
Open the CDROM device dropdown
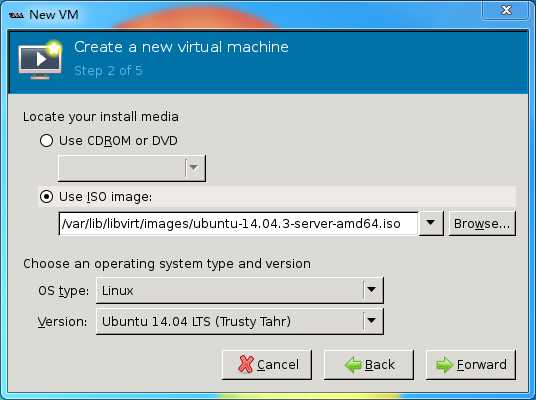[x=132, y=168]
